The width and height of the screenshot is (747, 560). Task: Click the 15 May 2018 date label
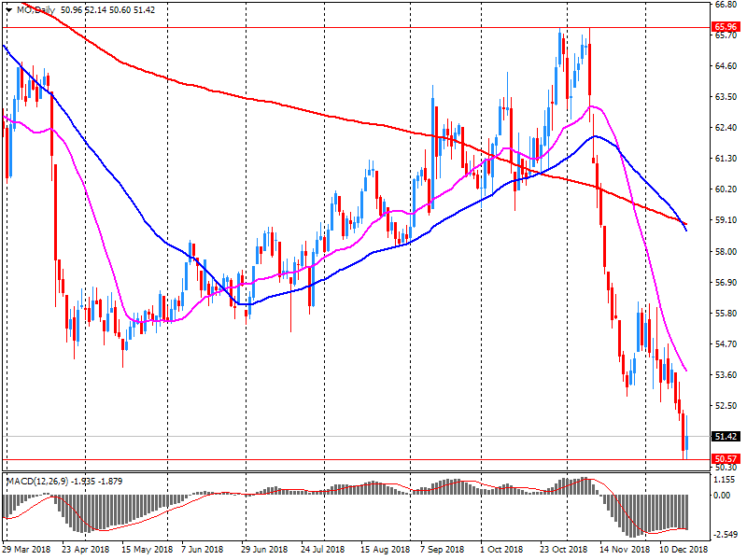[147, 550]
